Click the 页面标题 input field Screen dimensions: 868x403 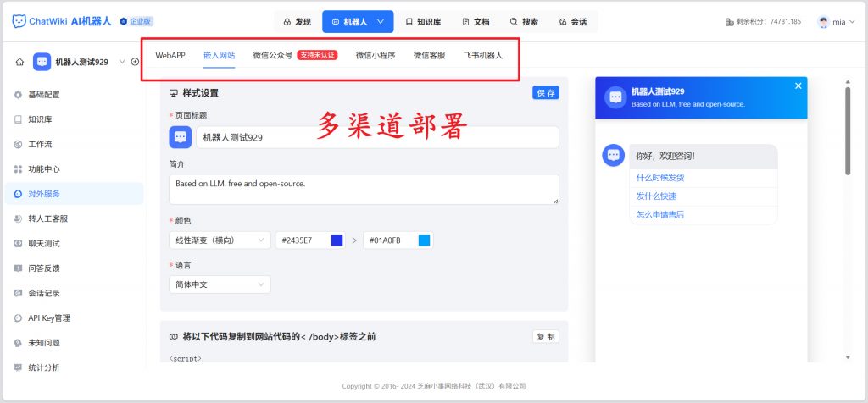pyautogui.click(x=377, y=137)
